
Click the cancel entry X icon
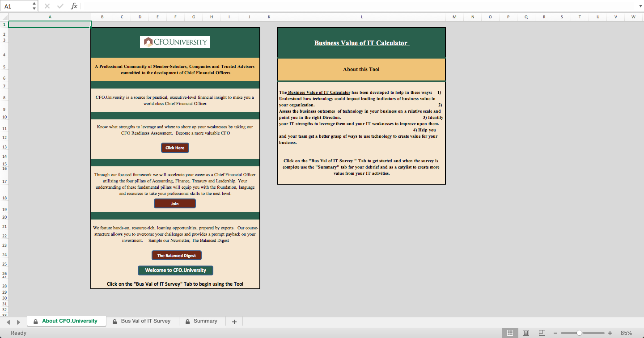click(x=47, y=6)
